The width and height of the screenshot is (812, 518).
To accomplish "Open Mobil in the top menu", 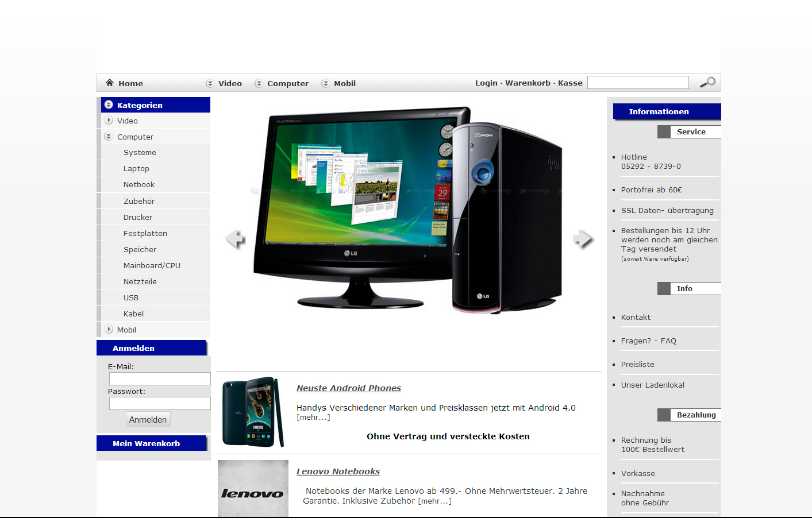I will (345, 83).
